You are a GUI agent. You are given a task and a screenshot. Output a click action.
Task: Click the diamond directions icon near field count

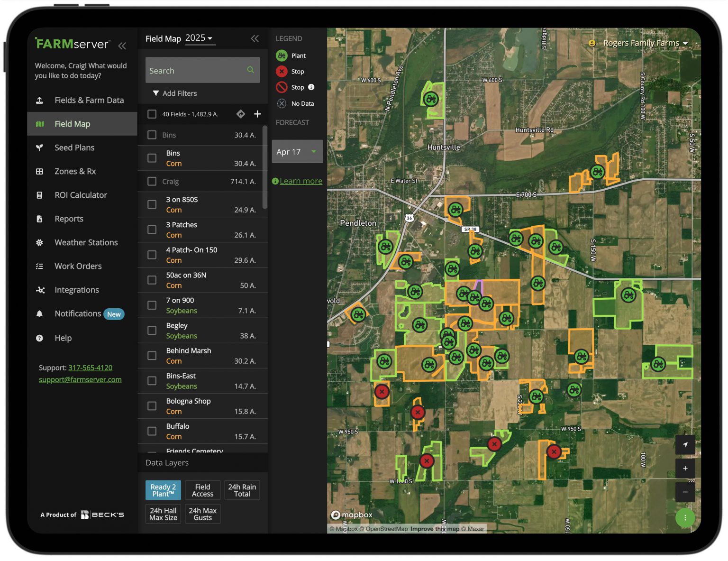(x=241, y=114)
